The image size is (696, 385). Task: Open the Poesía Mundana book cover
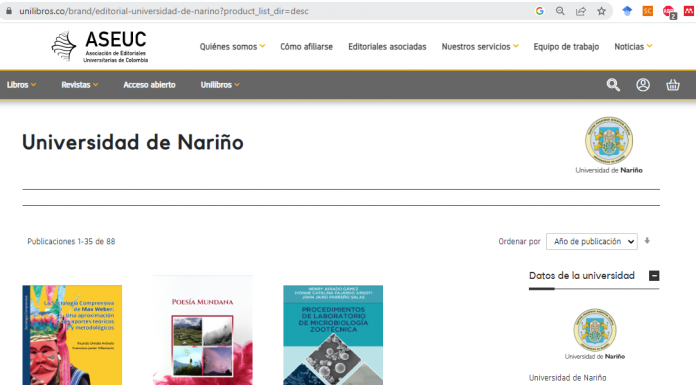pyautogui.click(x=203, y=330)
